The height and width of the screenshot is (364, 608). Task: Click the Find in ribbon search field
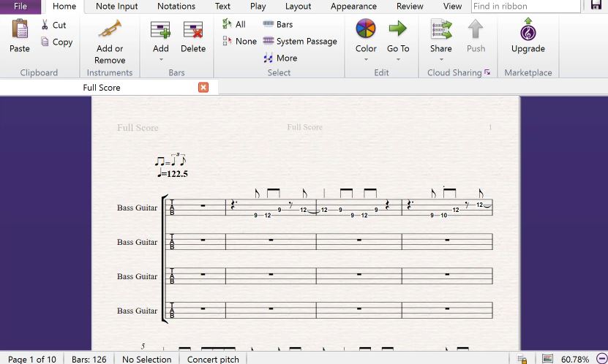(x=526, y=6)
